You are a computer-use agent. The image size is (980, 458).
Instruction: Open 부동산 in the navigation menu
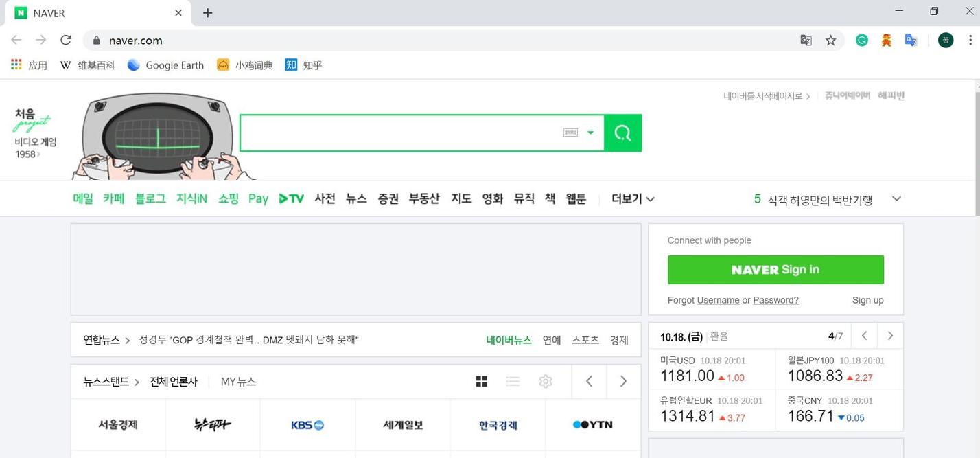pyautogui.click(x=424, y=198)
